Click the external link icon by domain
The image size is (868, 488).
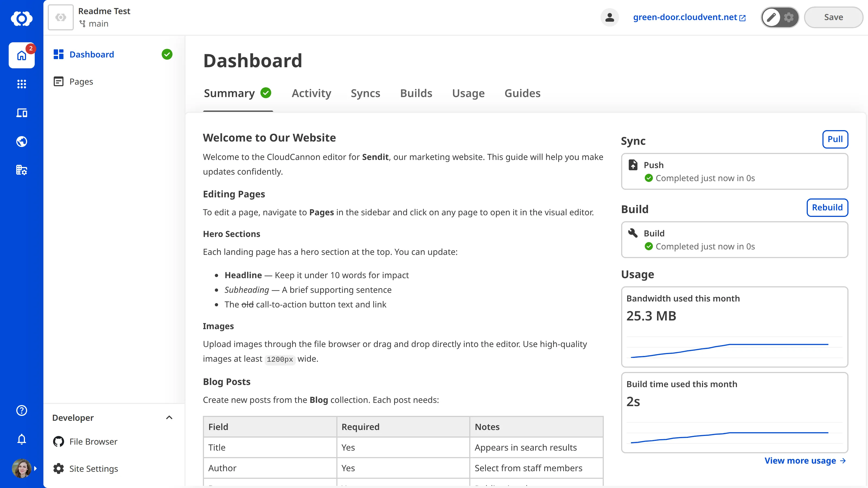pyautogui.click(x=742, y=18)
